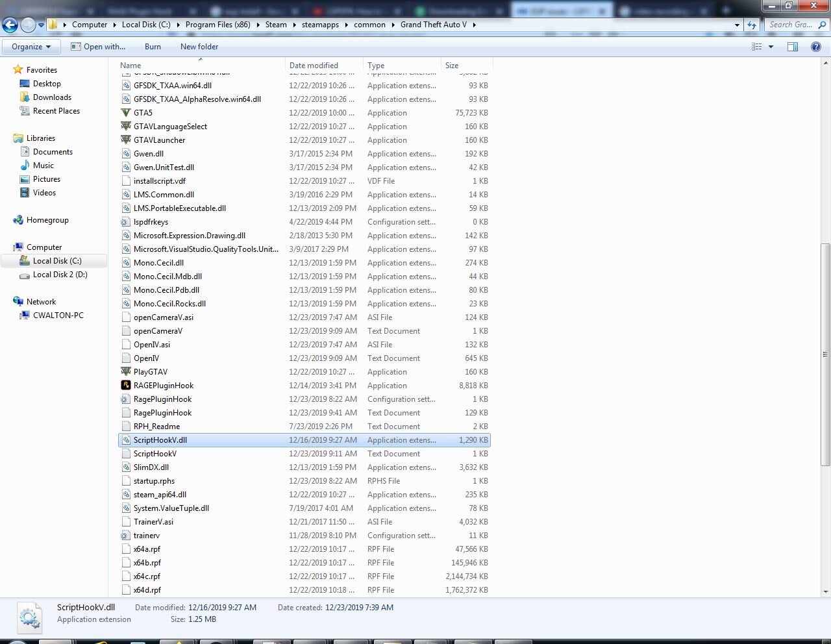The width and height of the screenshot is (831, 644).
Task: Select the lspdfrkeys configuration file icon
Action: (x=126, y=222)
